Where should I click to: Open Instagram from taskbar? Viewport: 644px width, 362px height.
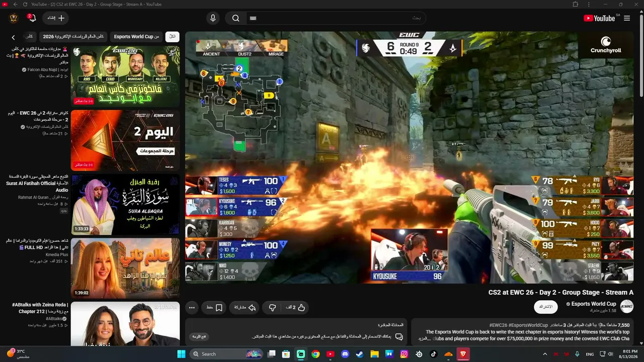[404, 354]
